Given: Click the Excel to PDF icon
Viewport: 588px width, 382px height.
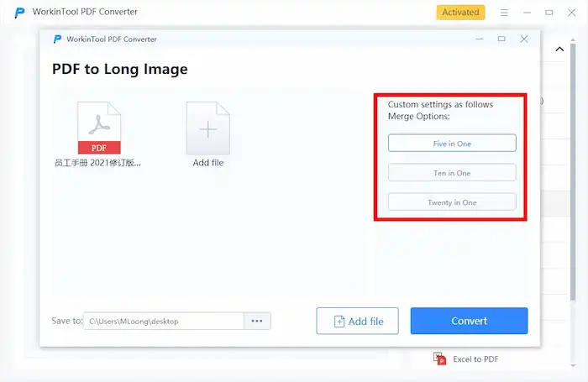Looking at the screenshot, I should 440,358.
